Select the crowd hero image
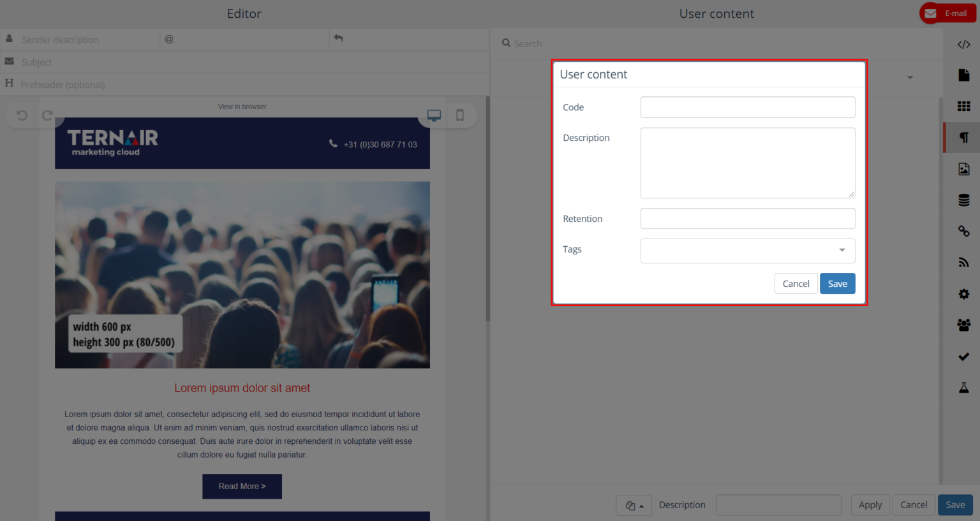This screenshot has width=980, height=521. [242, 275]
